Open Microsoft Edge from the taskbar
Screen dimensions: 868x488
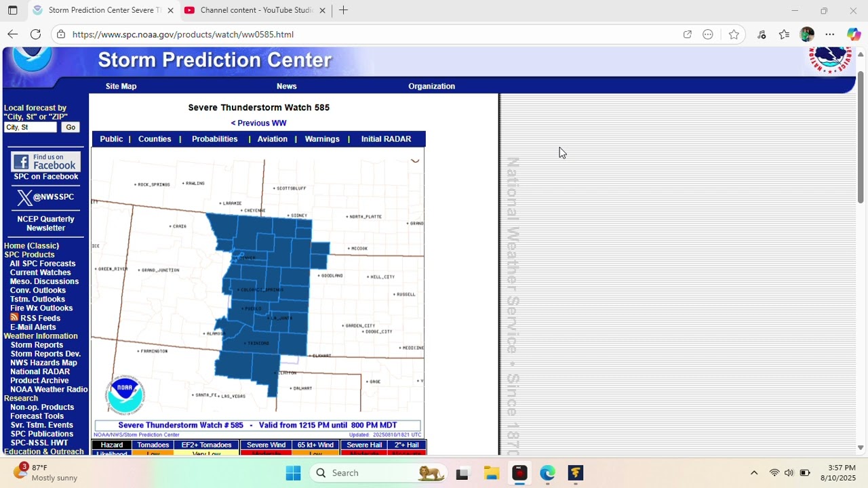tap(547, 473)
